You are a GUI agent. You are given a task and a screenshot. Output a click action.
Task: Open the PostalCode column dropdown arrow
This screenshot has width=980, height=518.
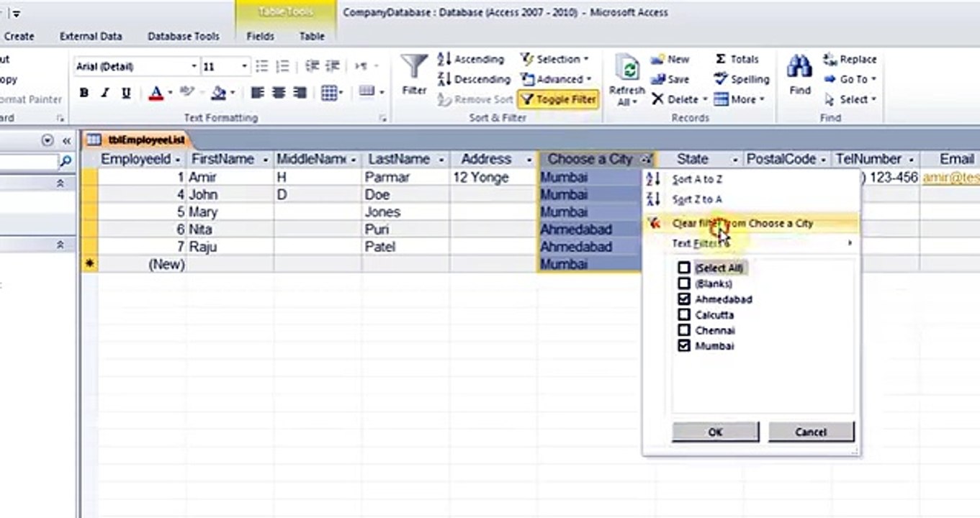coord(824,160)
